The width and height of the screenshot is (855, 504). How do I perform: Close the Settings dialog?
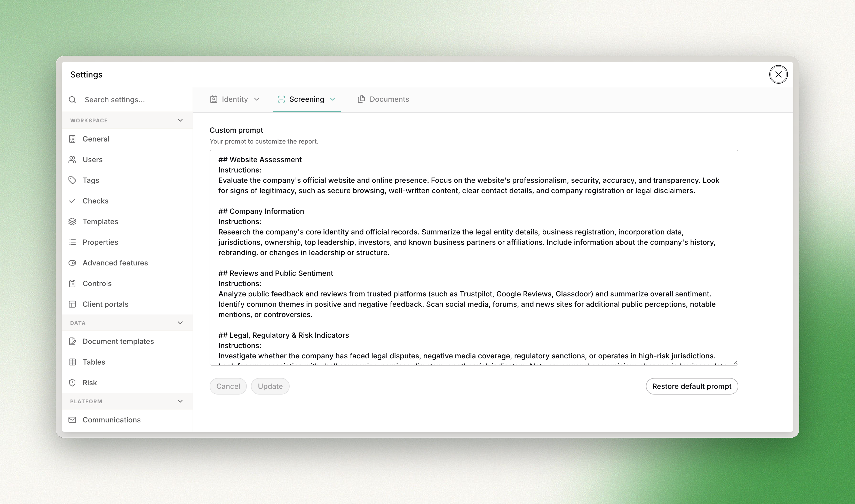tap(778, 74)
